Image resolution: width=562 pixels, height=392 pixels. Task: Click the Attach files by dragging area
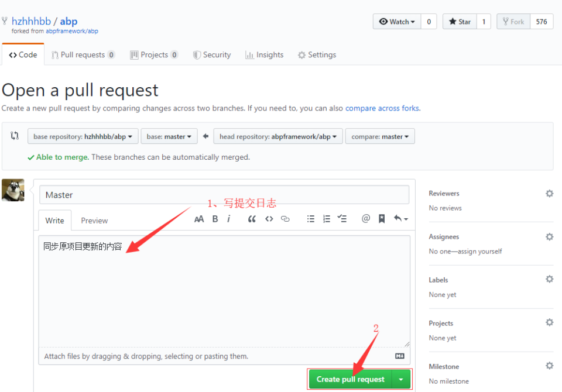click(x=224, y=356)
